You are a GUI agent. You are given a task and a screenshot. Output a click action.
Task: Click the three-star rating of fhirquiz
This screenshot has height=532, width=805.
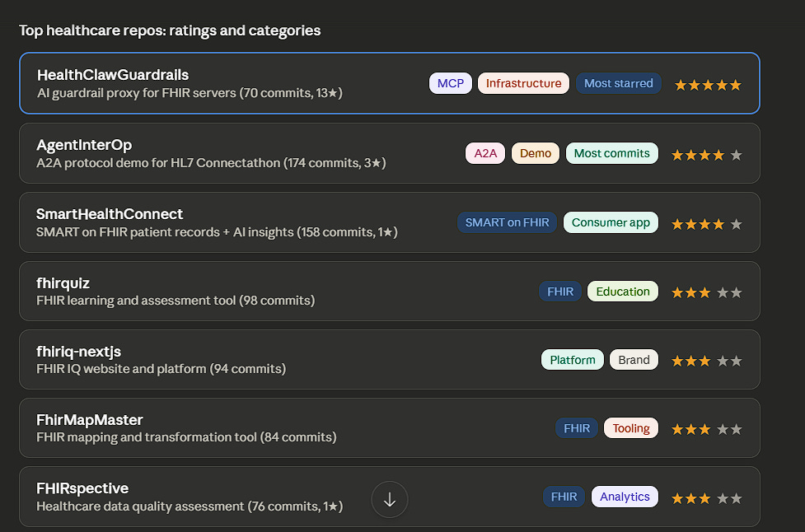pos(706,292)
